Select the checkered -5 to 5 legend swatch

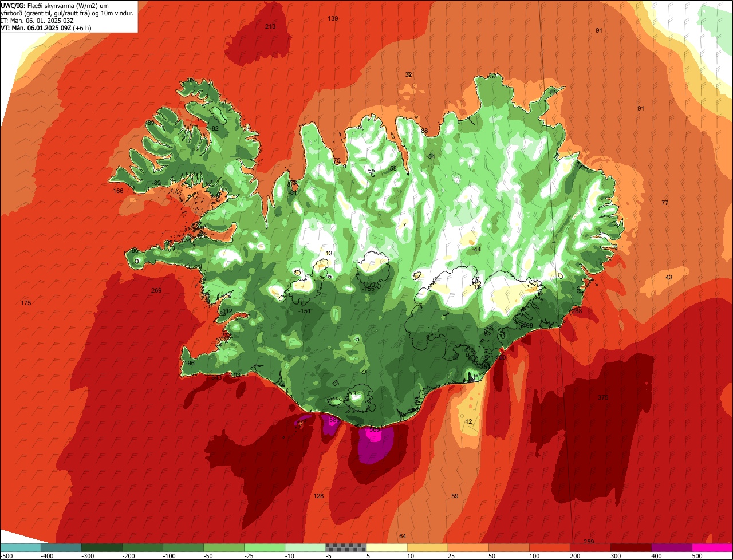[345, 547]
